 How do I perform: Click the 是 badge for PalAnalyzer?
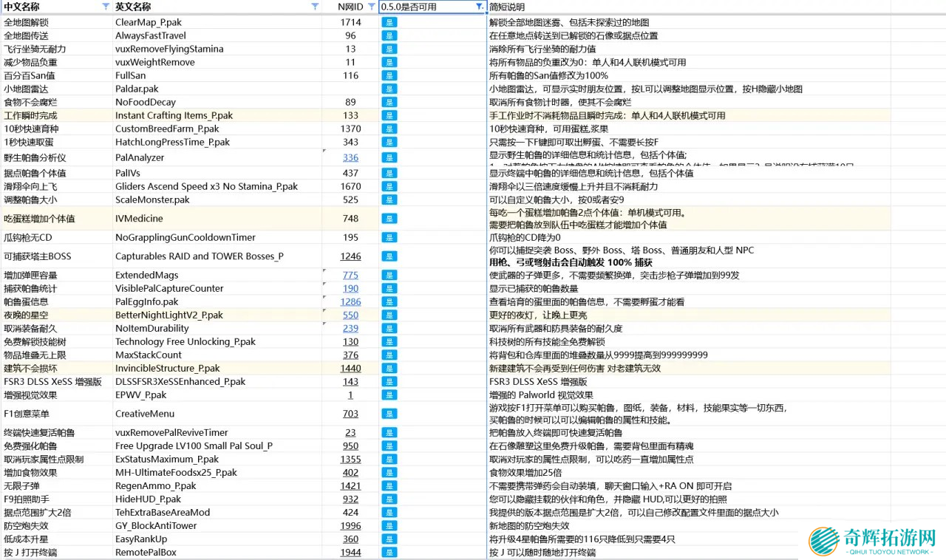[389, 157]
